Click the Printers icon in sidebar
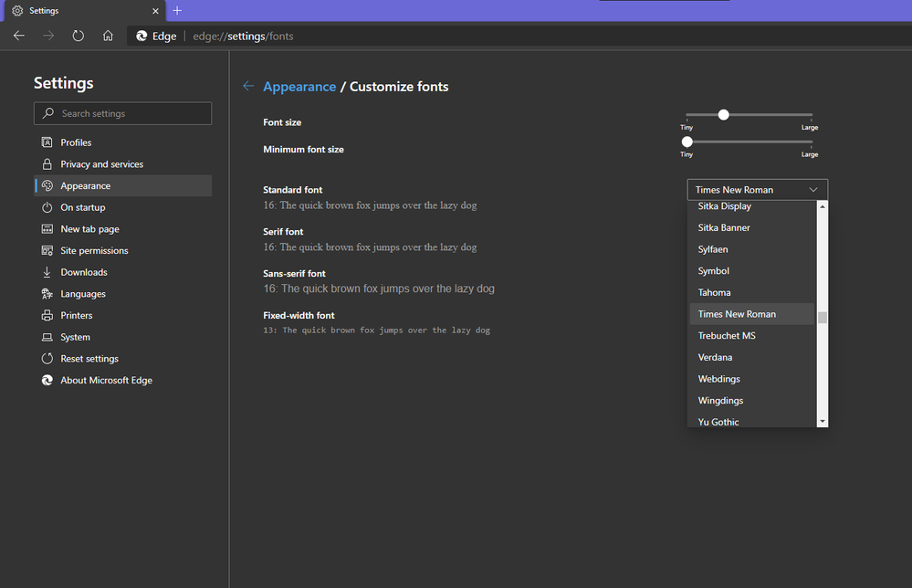This screenshot has height=588, width=912. pos(47,315)
